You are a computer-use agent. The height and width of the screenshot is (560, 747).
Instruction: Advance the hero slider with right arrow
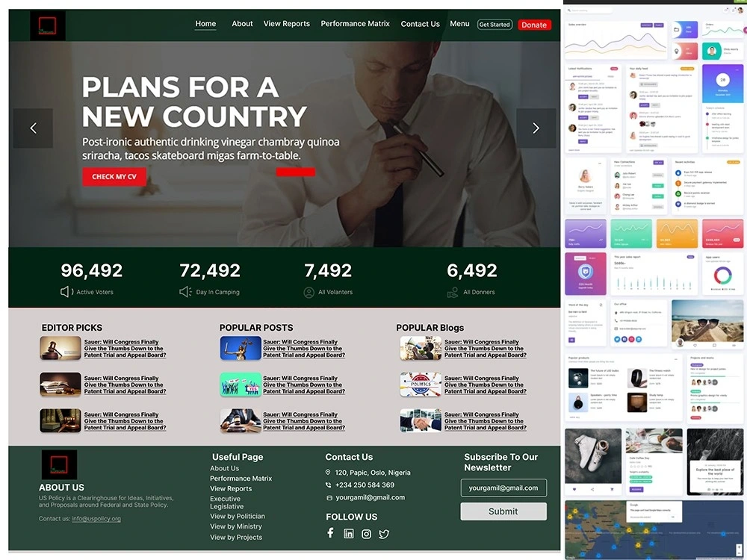pyautogui.click(x=536, y=128)
